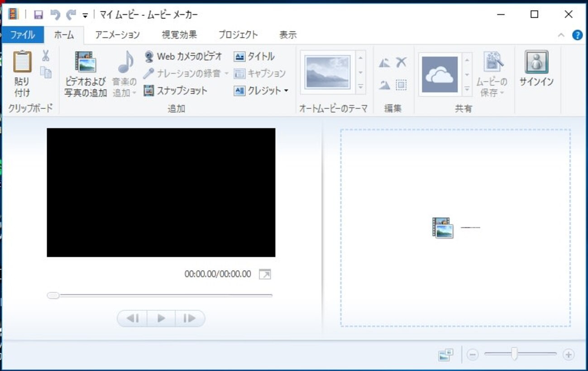Open full screen preview icon
This screenshot has width=588, height=371.
(265, 275)
